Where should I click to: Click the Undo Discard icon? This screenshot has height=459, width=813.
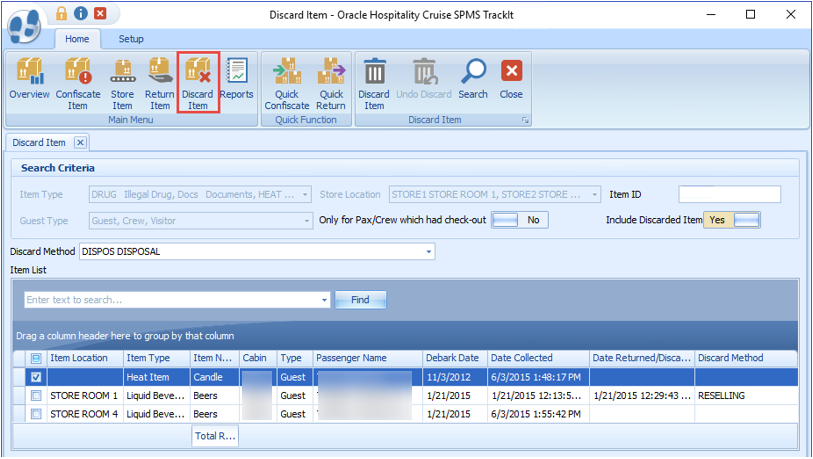click(424, 79)
